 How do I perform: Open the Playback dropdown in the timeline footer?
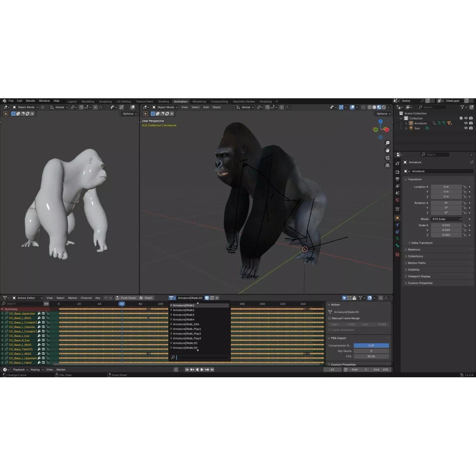click(20, 369)
